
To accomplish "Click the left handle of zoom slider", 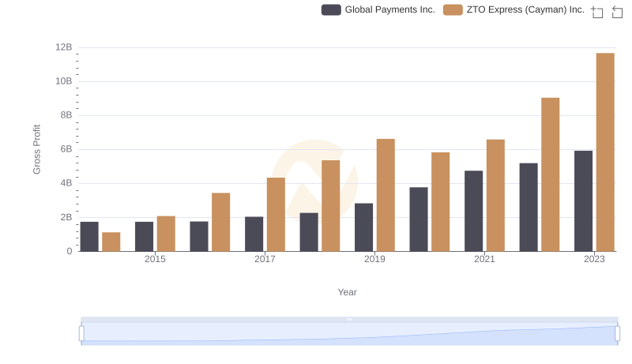I will pos(81,334).
